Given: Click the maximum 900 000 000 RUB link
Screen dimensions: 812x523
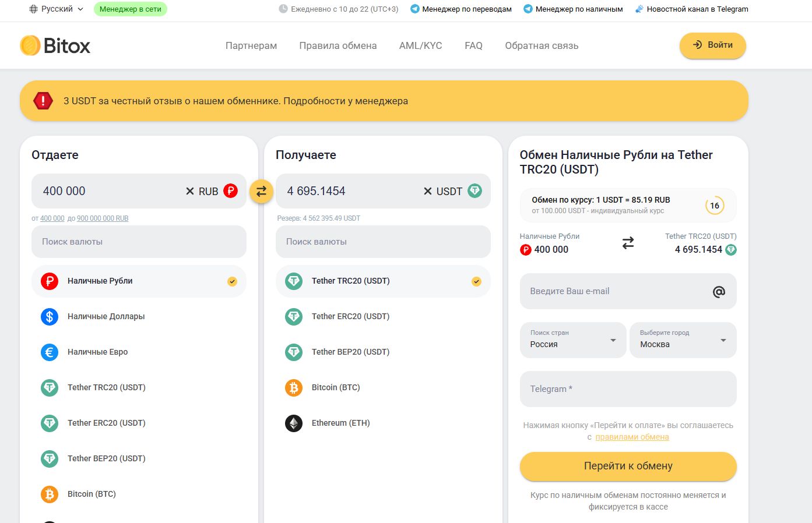Looking at the screenshot, I should tap(103, 218).
